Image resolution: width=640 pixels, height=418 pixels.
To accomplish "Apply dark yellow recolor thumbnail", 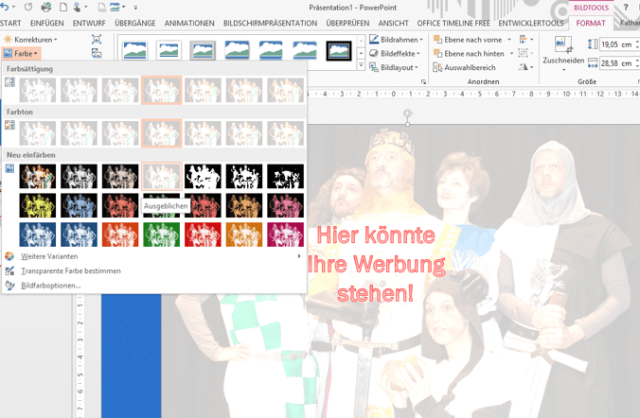I will (x=38, y=205).
